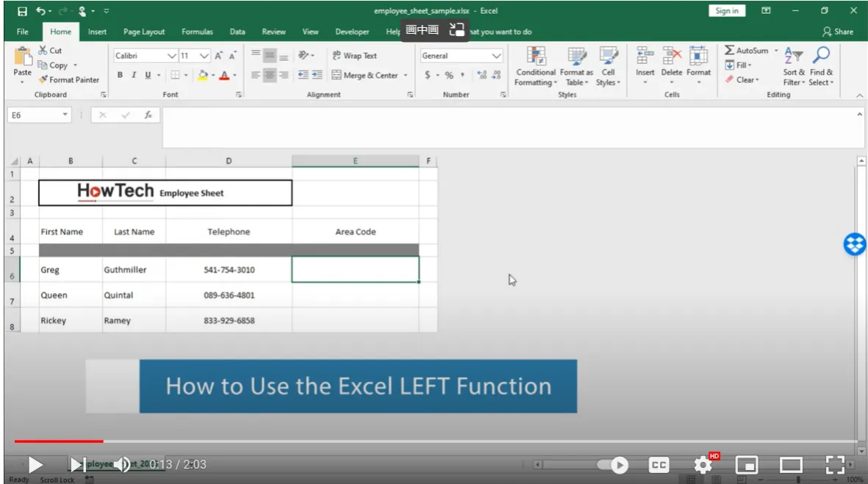
Task: Expand the Name Box dropdown
Action: [x=65, y=115]
